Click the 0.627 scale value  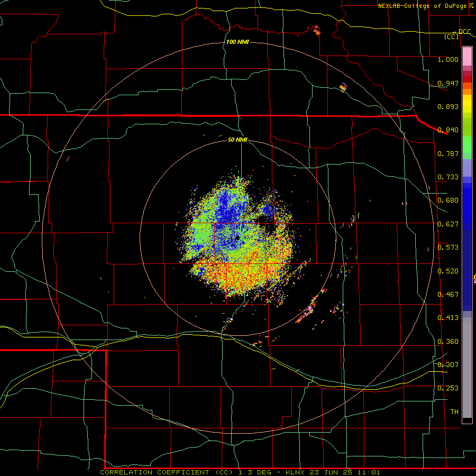tap(448, 224)
